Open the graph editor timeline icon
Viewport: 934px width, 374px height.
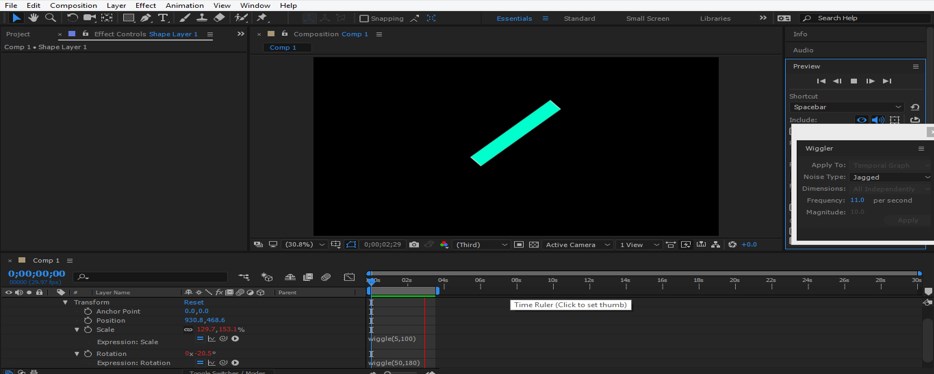[x=350, y=277]
